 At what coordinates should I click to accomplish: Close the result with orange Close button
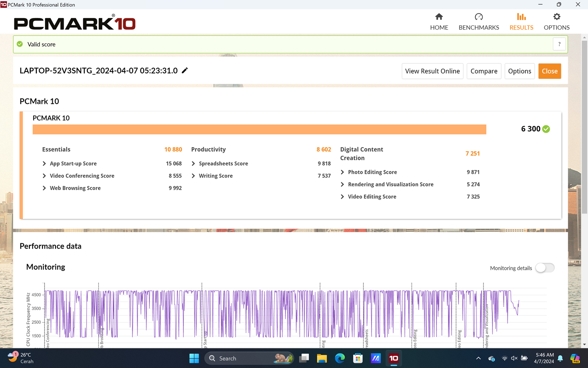click(x=550, y=71)
